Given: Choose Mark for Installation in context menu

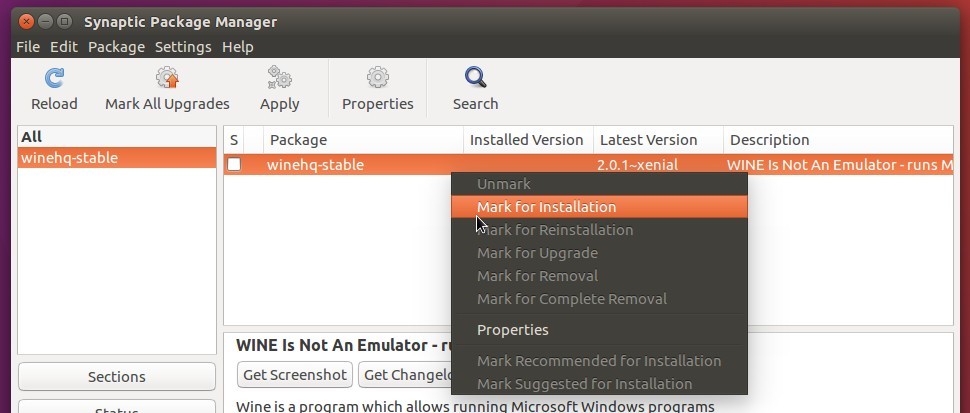Looking at the screenshot, I should [599, 207].
